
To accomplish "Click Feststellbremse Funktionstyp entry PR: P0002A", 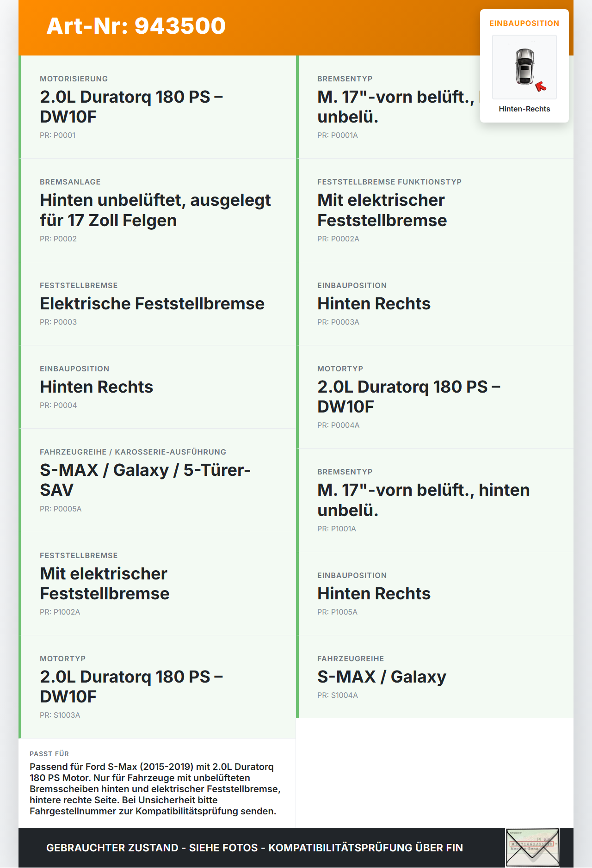I will point(435,210).
